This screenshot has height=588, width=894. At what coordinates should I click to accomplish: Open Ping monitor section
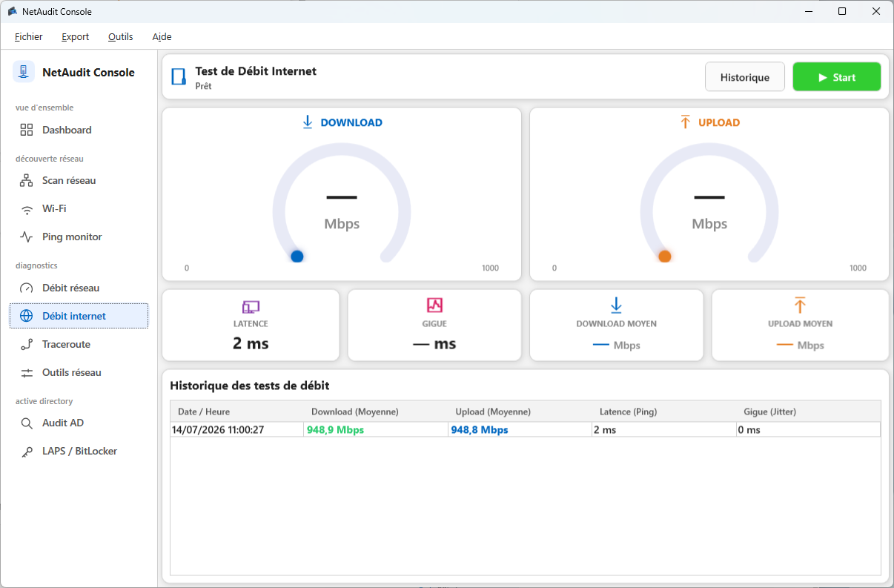tap(79, 237)
